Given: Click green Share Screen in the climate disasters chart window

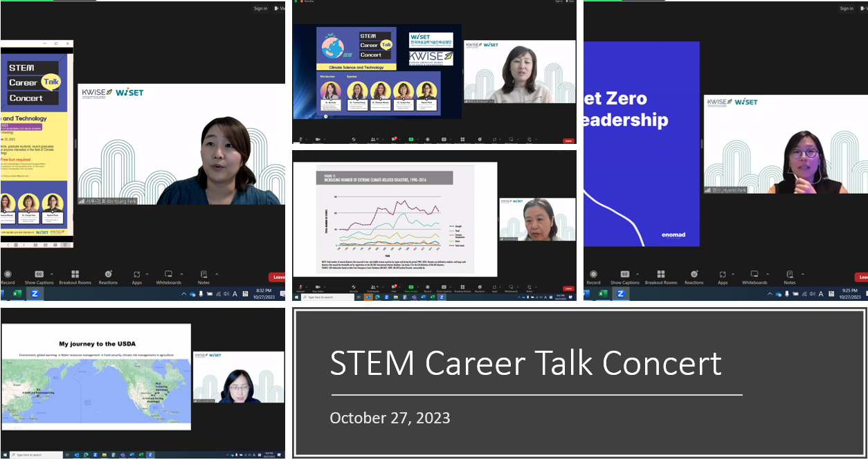Looking at the screenshot, I should (x=410, y=289).
